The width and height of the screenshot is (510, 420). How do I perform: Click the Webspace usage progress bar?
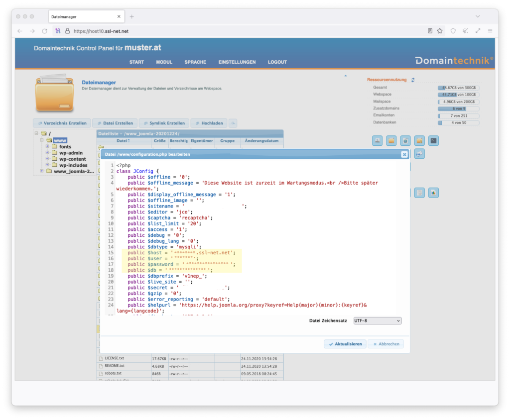tap(458, 95)
